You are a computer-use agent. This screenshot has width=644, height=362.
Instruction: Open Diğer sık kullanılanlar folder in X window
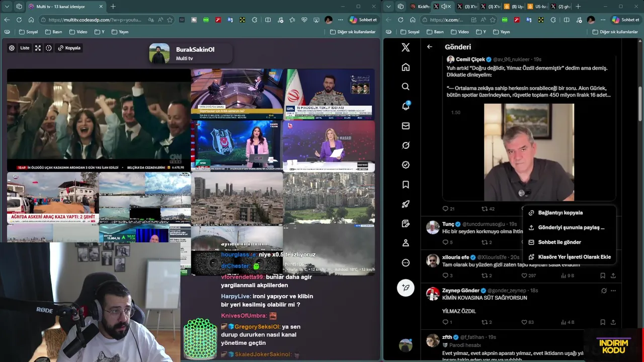[x=615, y=32]
